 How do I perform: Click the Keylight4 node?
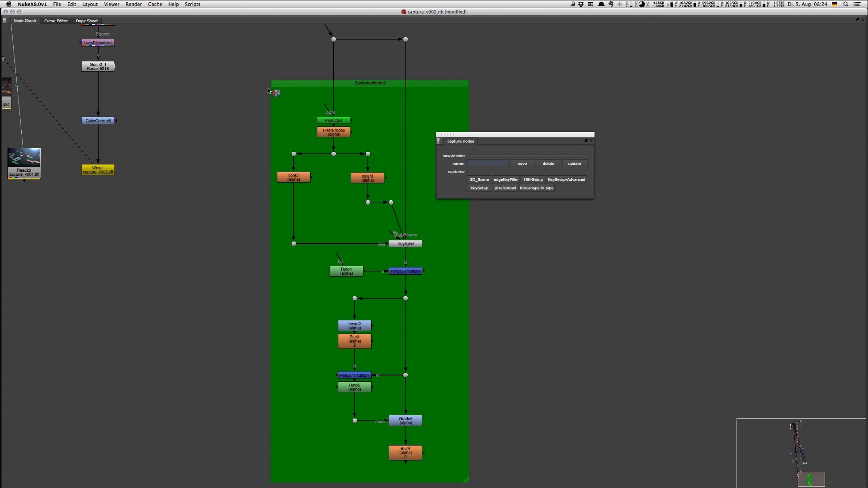(406, 244)
